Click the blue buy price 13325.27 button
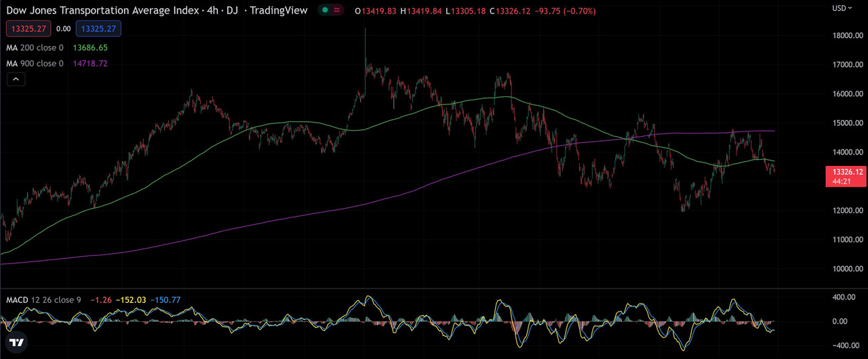This screenshot has height=359, width=868. coord(99,29)
